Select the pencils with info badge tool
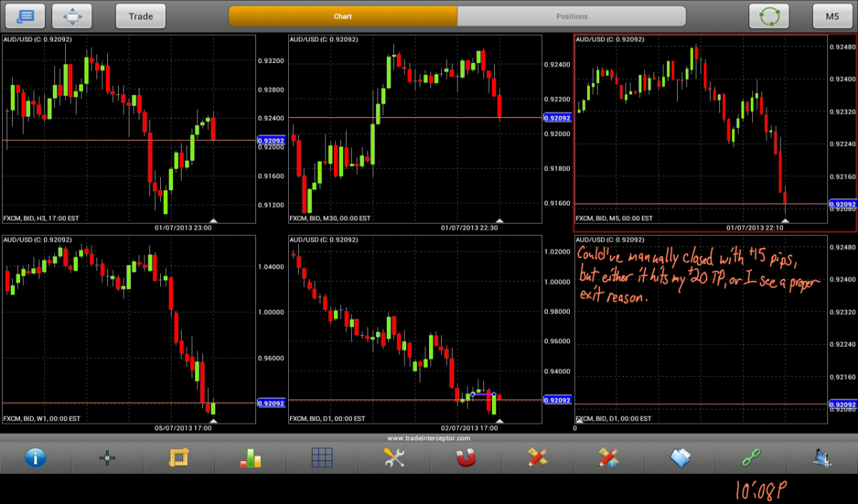 pos(608,458)
